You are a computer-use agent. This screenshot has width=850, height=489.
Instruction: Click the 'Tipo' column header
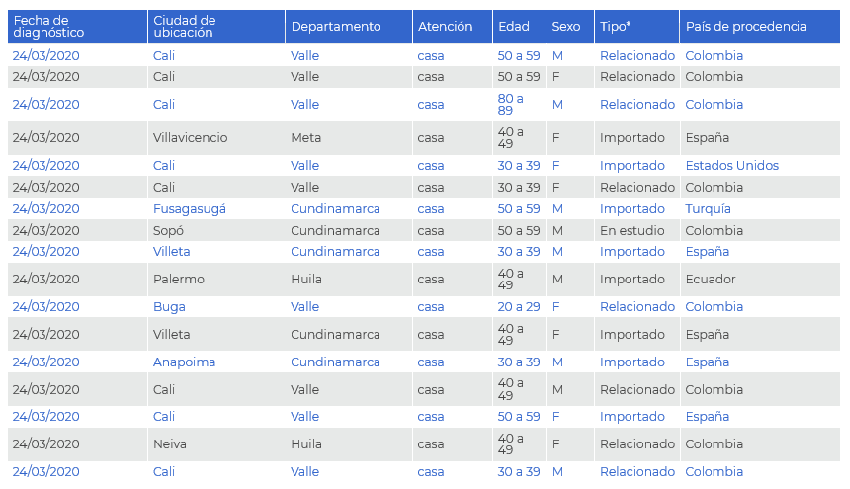(x=615, y=27)
